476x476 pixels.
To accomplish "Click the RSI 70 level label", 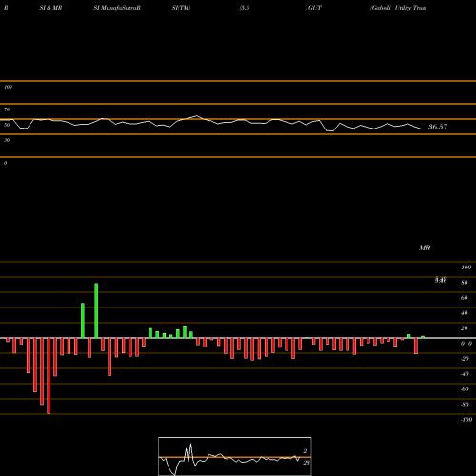I will (x=7, y=109).
